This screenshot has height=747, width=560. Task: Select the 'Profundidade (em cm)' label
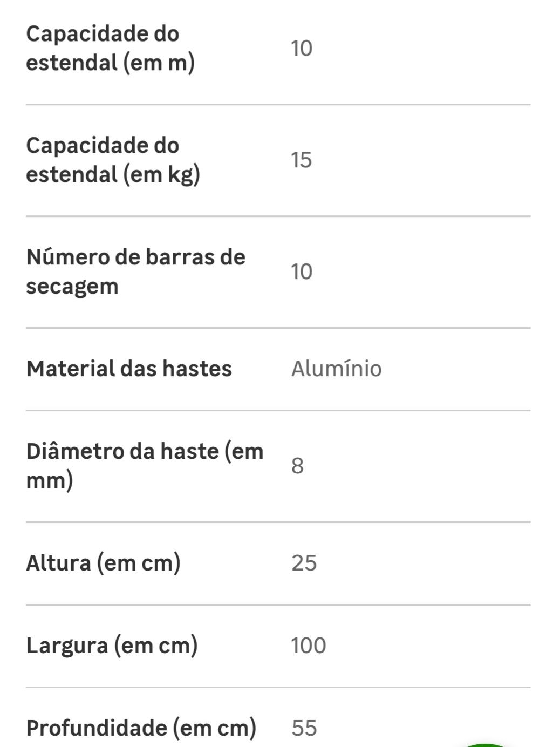[x=141, y=729]
